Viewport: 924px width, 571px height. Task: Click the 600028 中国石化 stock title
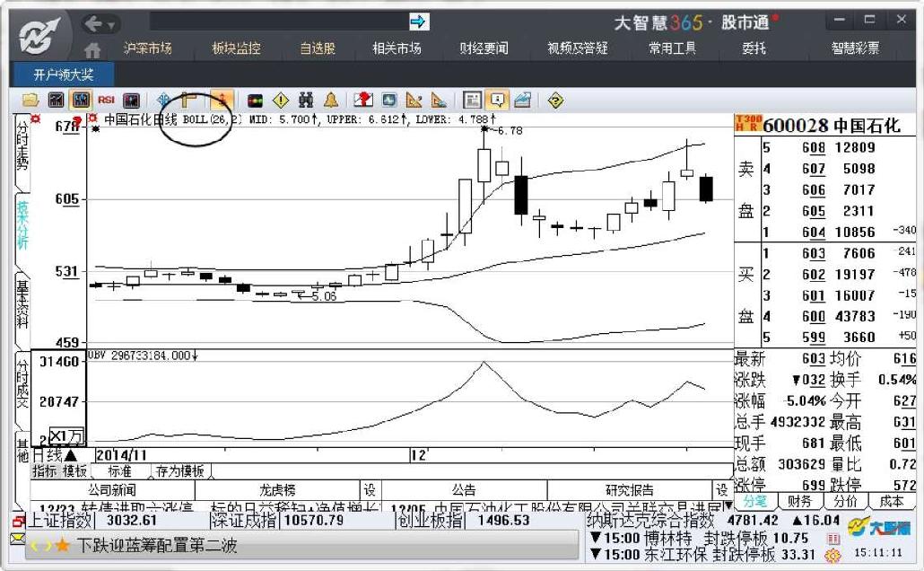832,126
